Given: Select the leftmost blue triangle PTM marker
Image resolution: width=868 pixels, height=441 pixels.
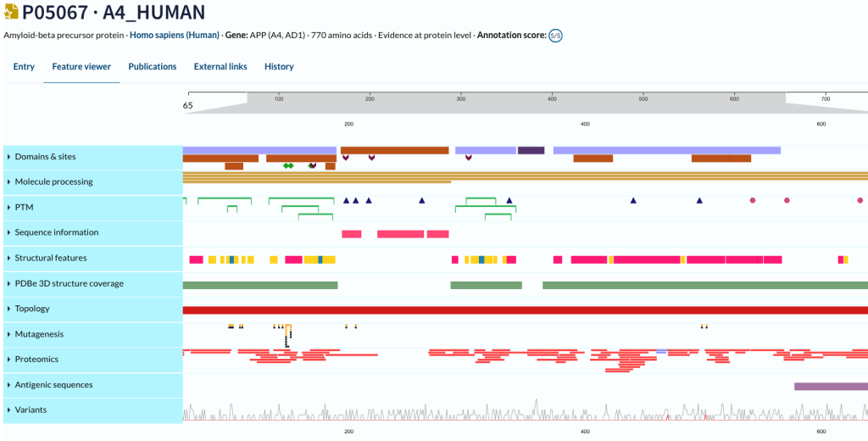Looking at the screenshot, I should (x=346, y=201).
